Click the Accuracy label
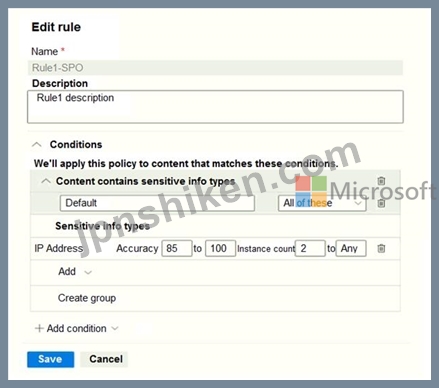The height and width of the screenshot is (388, 439). click(137, 249)
